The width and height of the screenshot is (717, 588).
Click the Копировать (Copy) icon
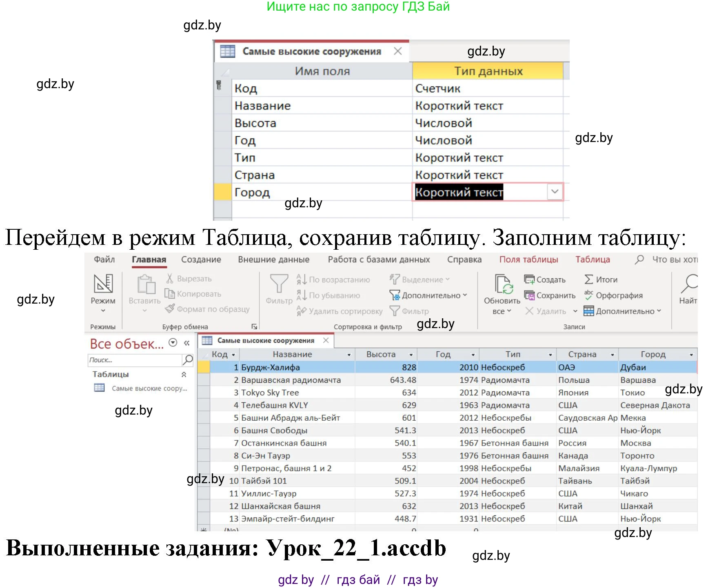pyautogui.click(x=171, y=294)
